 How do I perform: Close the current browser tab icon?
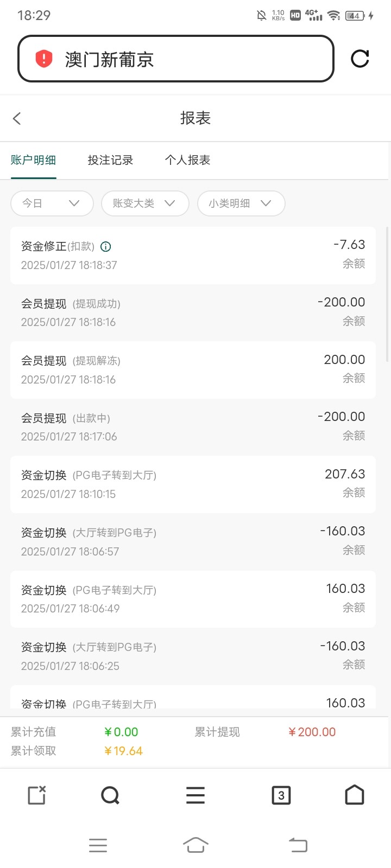[x=36, y=795]
